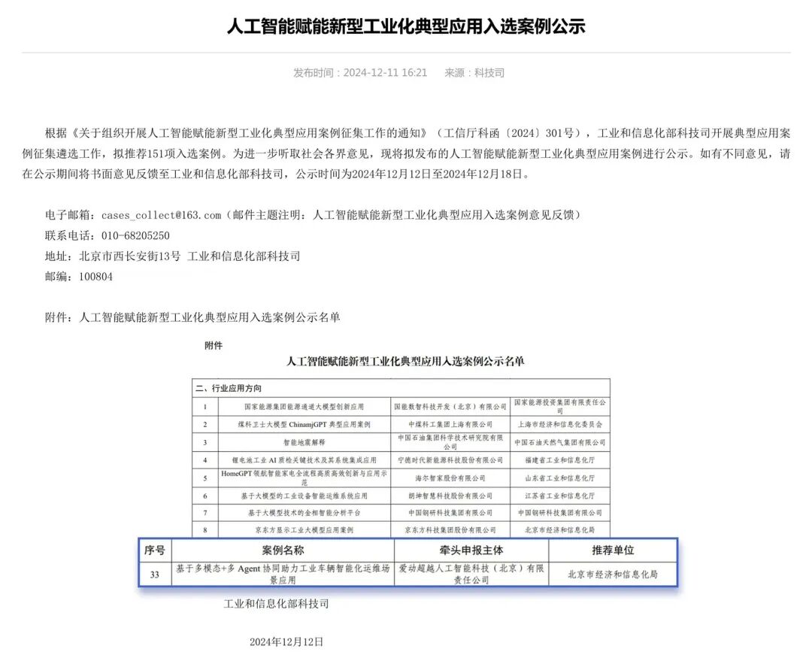Click the cell 福建省工业和信息化厅
The image size is (812, 664).
(560, 460)
